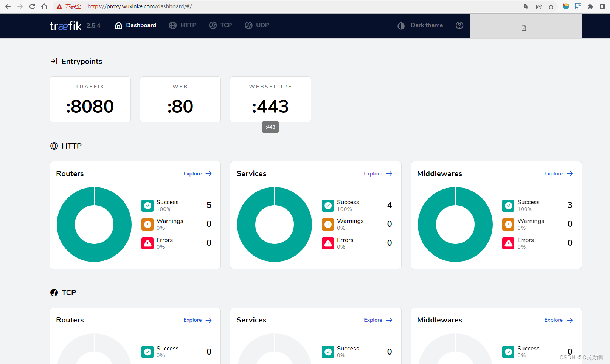Bookmark this page with star icon

(551, 6)
